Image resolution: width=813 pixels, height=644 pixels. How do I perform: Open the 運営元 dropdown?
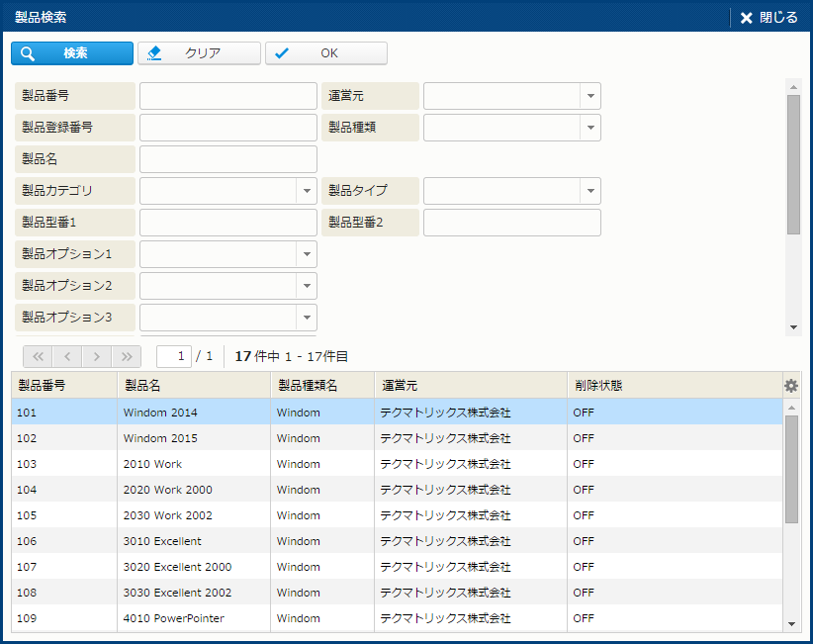click(x=589, y=96)
